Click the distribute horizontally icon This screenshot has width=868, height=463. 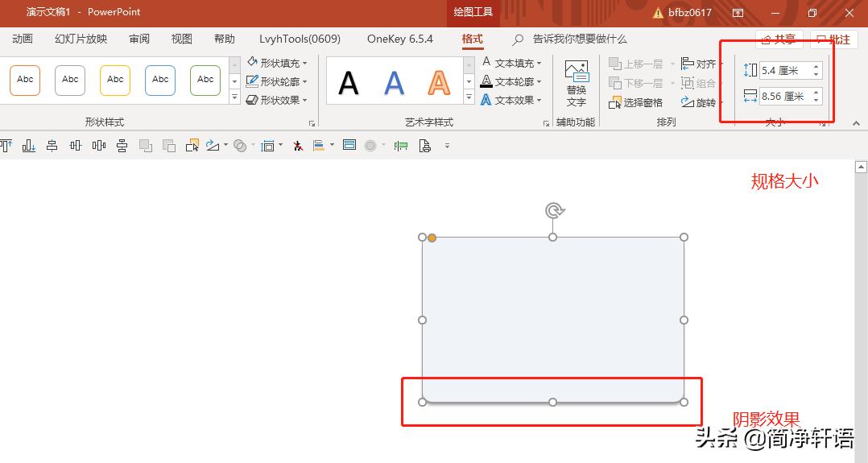(x=99, y=146)
